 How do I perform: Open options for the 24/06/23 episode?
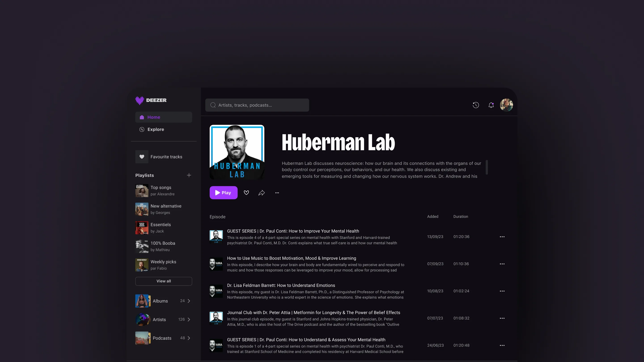tap(502, 345)
